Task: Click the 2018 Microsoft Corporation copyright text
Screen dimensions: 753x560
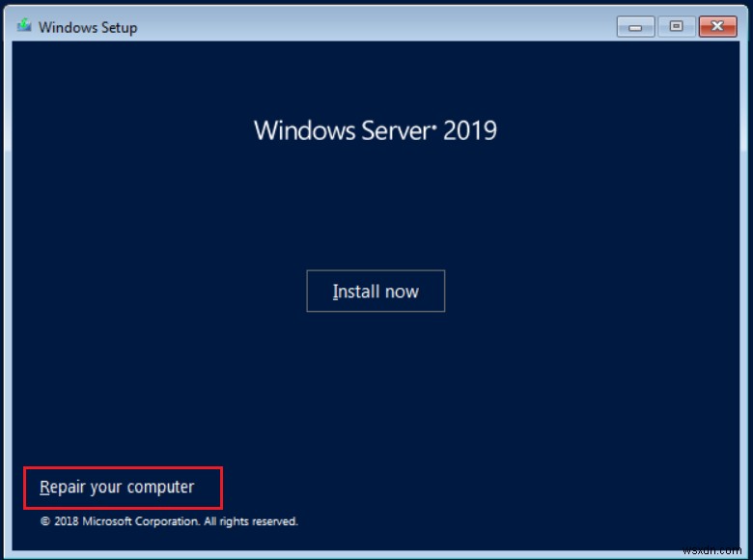Action: point(169,521)
